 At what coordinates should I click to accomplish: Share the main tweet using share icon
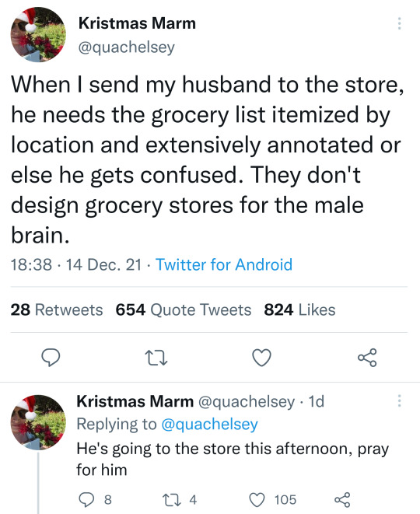pos(367,357)
